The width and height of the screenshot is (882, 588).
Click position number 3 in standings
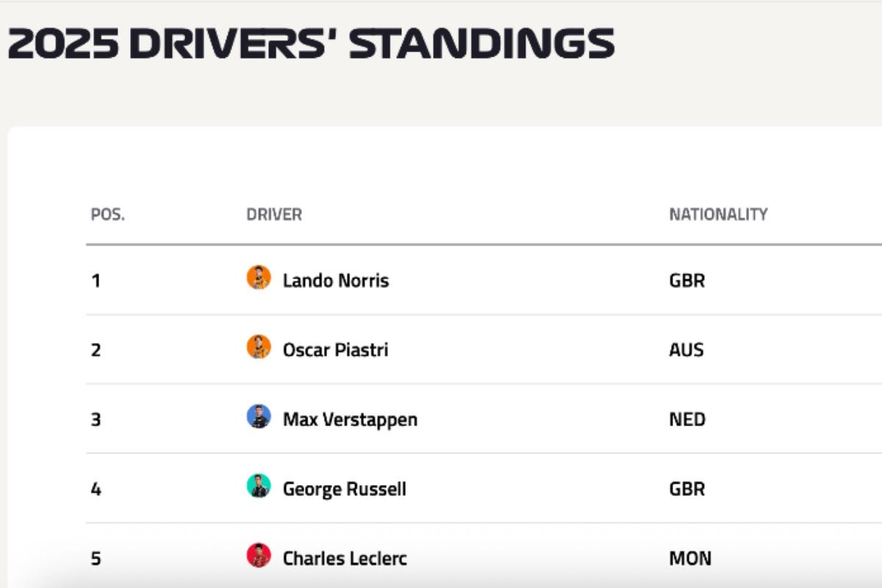coord(96,419)
